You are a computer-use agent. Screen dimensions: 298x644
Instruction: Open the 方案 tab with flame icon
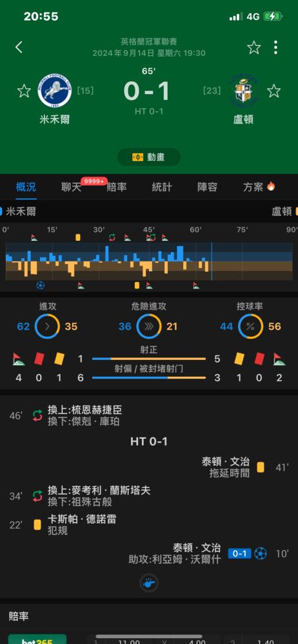259,187
